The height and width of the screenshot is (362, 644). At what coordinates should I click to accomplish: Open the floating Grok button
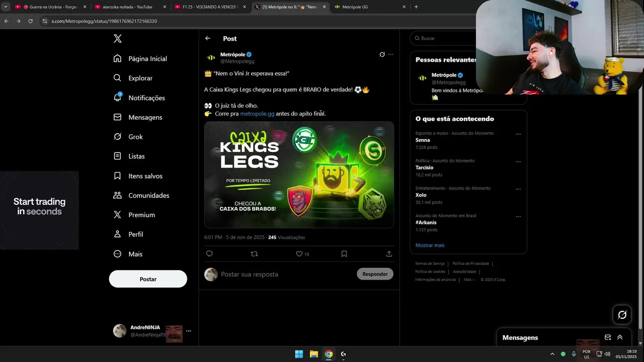pos(622,315)
